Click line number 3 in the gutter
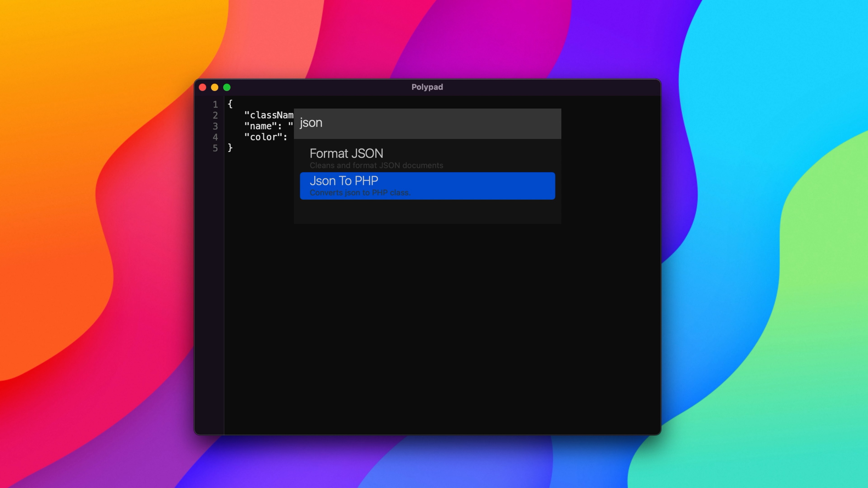The image size is (868, 488). pos(215,126)
